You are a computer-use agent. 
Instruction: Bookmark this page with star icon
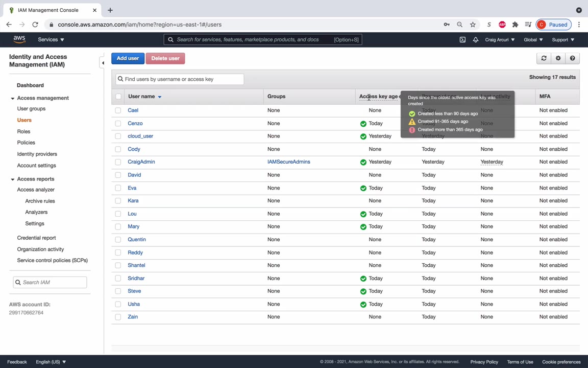pos(473,25)
